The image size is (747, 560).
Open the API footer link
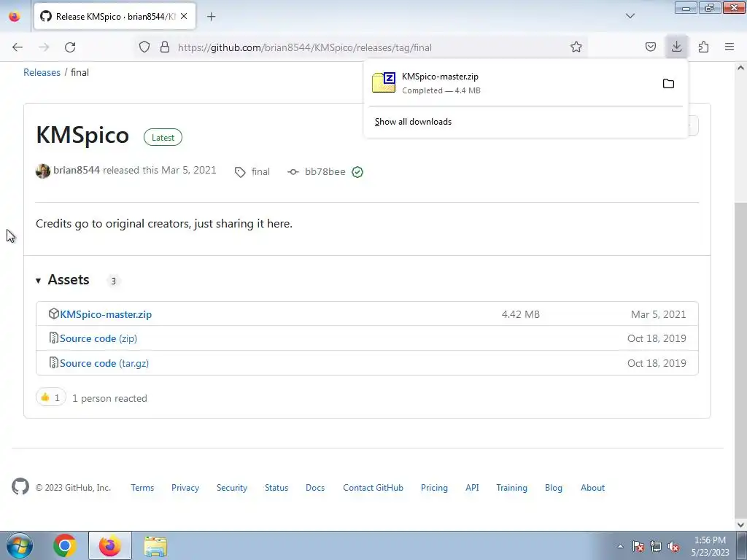(472, 488)
